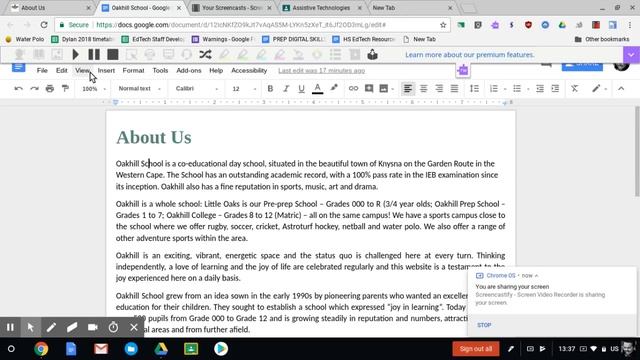The image size is (640, 360).
Task: Open the highlight color pen
Action: 334,88
